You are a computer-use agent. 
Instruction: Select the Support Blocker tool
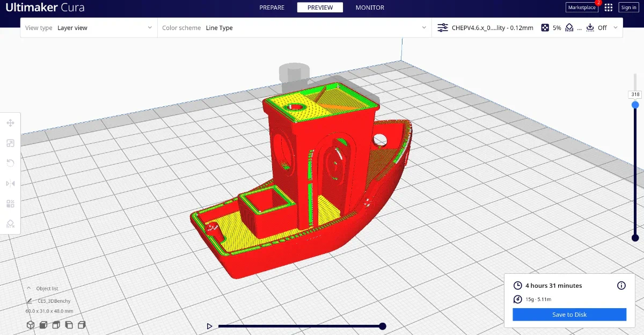tap(10, 223)
